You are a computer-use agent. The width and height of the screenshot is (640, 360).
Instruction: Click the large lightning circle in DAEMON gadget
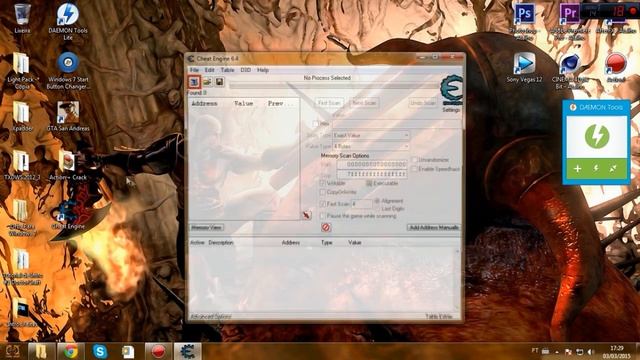597,136
